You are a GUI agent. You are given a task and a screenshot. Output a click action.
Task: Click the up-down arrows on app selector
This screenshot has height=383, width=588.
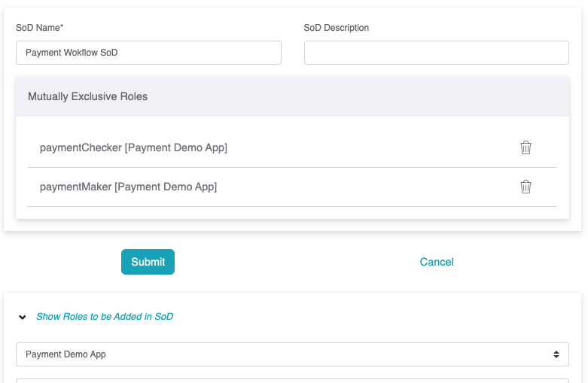click(556, 354)
